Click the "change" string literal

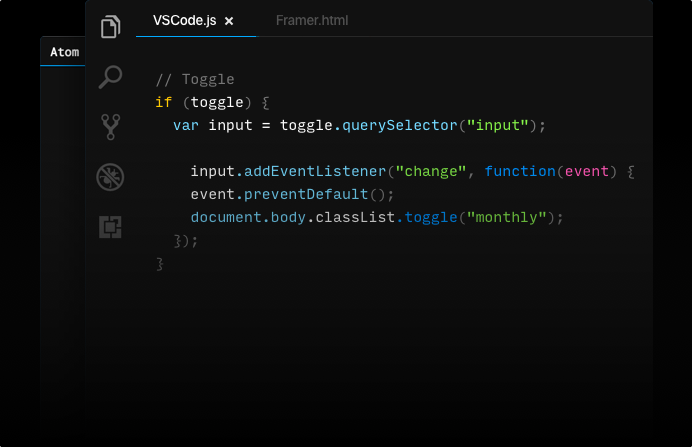tap(431, 171)
